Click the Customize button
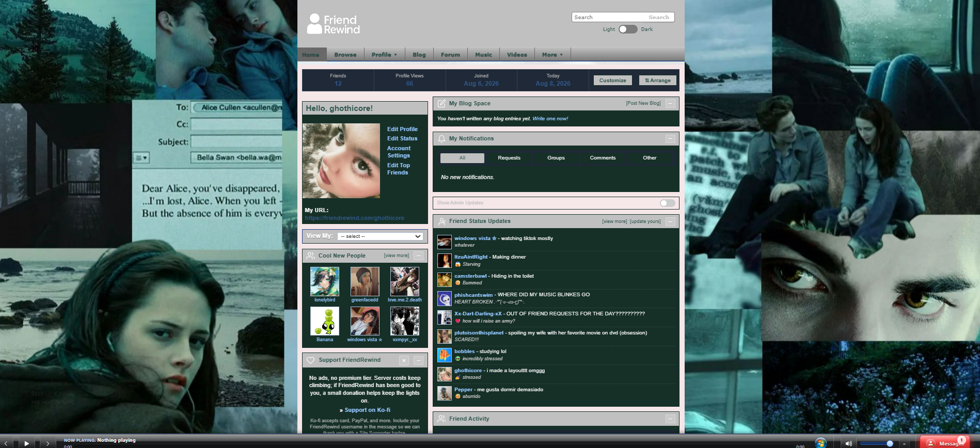This screenshot has height=448, width=980. coord(613,81)
